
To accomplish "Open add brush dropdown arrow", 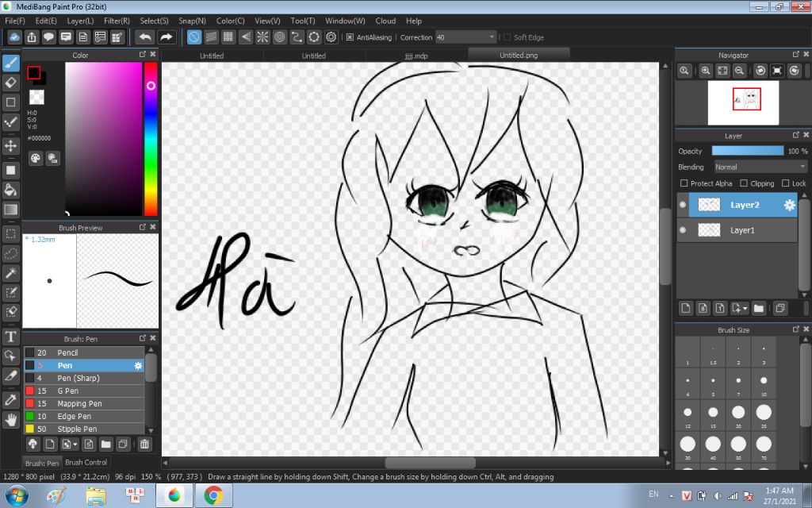I will click(x=75, y=444).
